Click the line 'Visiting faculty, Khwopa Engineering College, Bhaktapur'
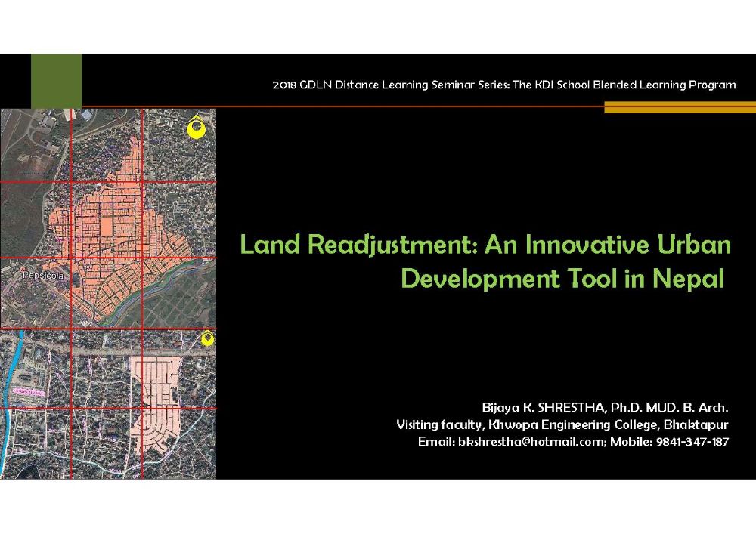 point(562,424)
